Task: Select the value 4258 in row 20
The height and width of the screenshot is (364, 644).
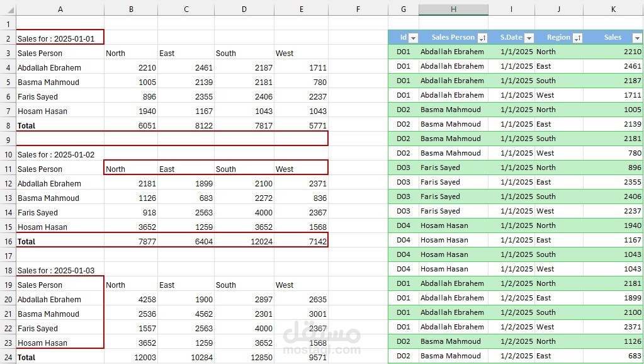Action: [147, 300]
